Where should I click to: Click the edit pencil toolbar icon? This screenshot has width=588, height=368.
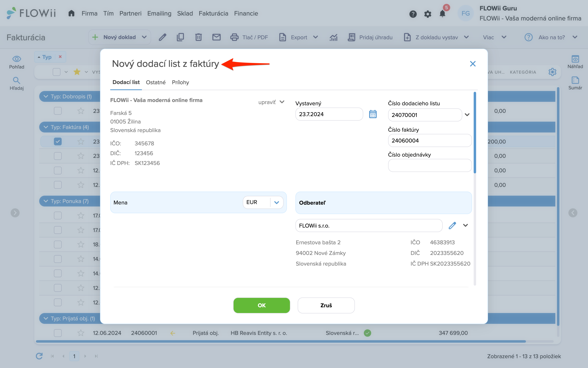(163, 37)
